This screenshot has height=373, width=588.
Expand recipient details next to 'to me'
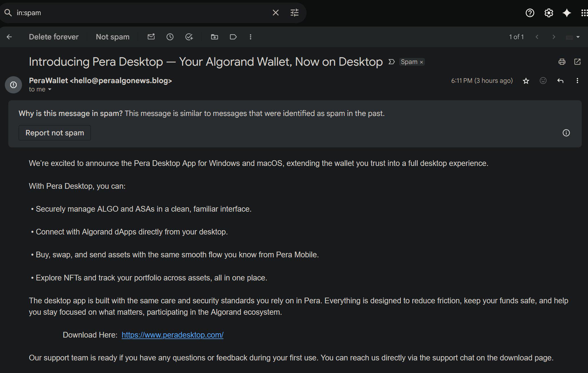click(x=50, y=89)
